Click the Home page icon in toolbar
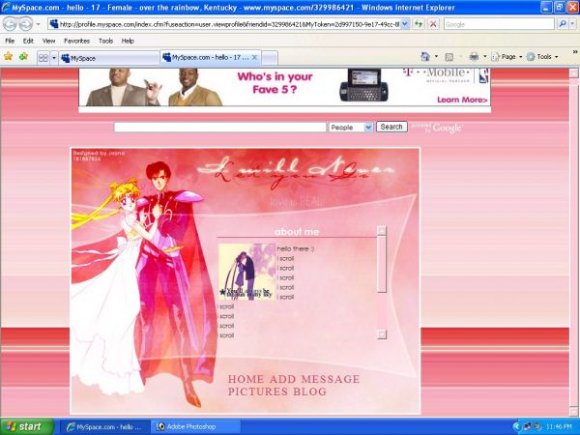580x435 pixels. [425, 57]
